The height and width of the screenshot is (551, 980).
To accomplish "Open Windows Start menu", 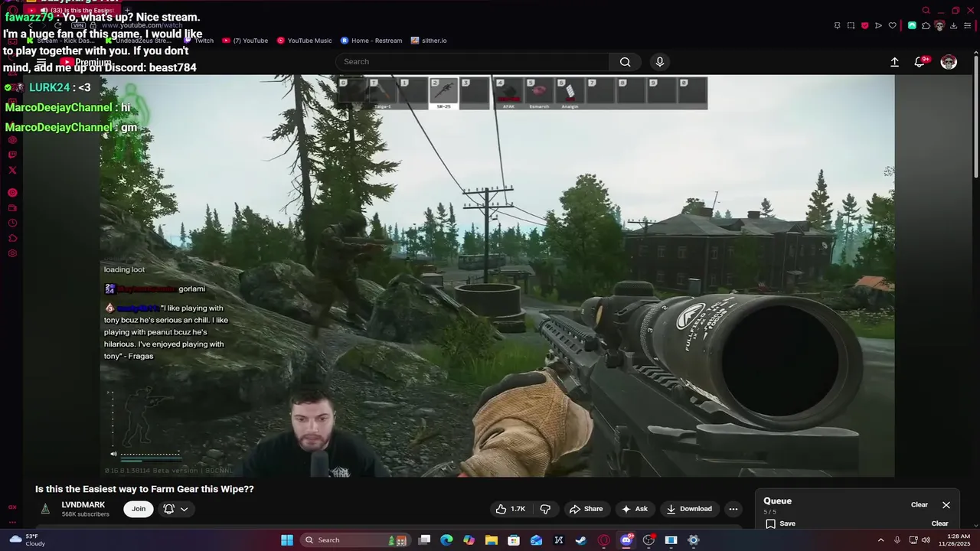I will (x=287, y=540).
